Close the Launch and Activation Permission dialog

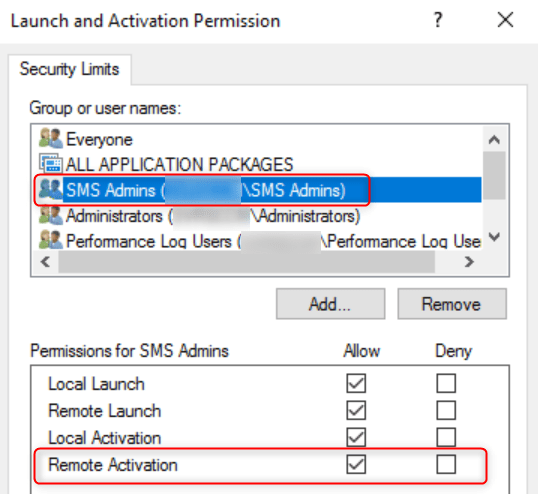click(505, 20)
